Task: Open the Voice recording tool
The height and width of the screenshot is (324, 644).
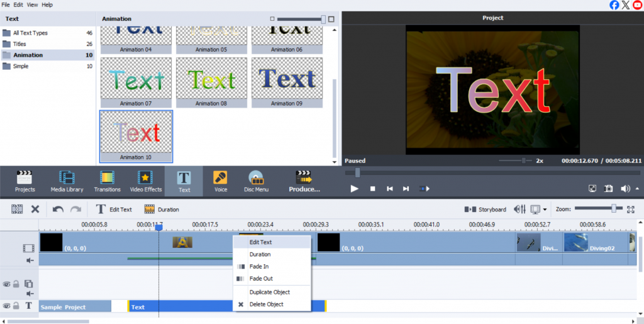Action: tap(220, 181)
